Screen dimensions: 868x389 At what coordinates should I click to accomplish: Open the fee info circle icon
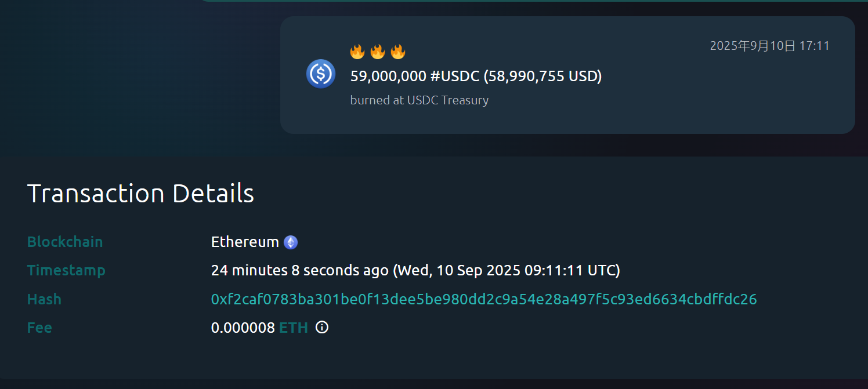tap(321, 328)
